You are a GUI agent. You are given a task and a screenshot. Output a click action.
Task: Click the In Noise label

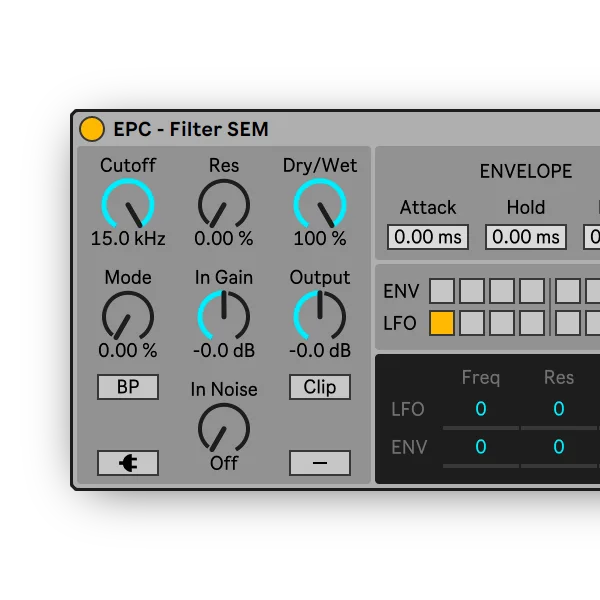point(224,390)
